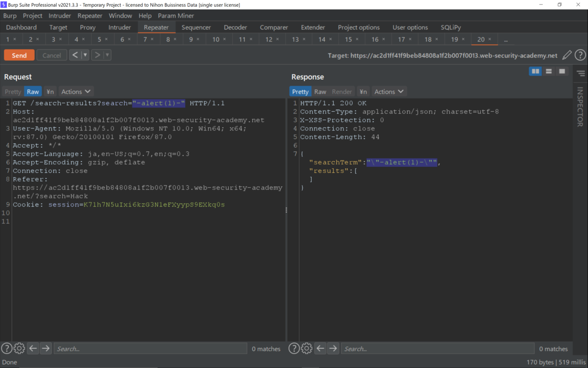588x368 pixels.
Task: Click the Cookie session value in request
Action: (154, 204)
